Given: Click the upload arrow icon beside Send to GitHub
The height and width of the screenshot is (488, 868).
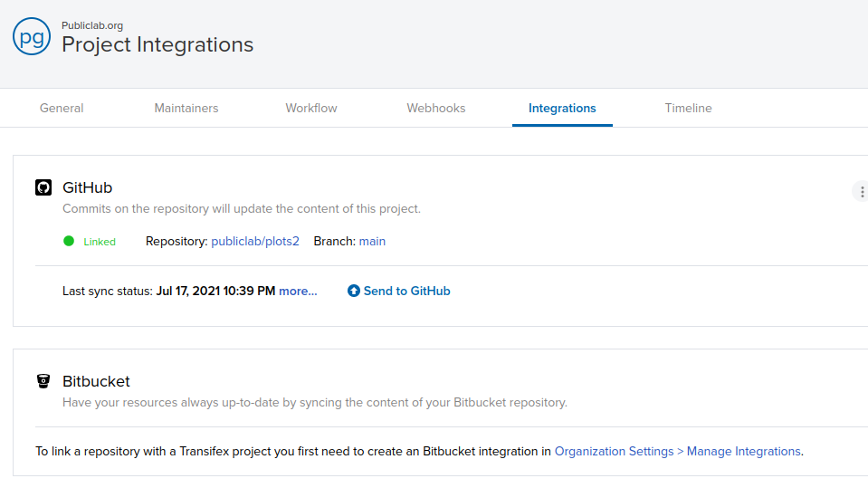Looking at the screenshot, I should [354, 291].
